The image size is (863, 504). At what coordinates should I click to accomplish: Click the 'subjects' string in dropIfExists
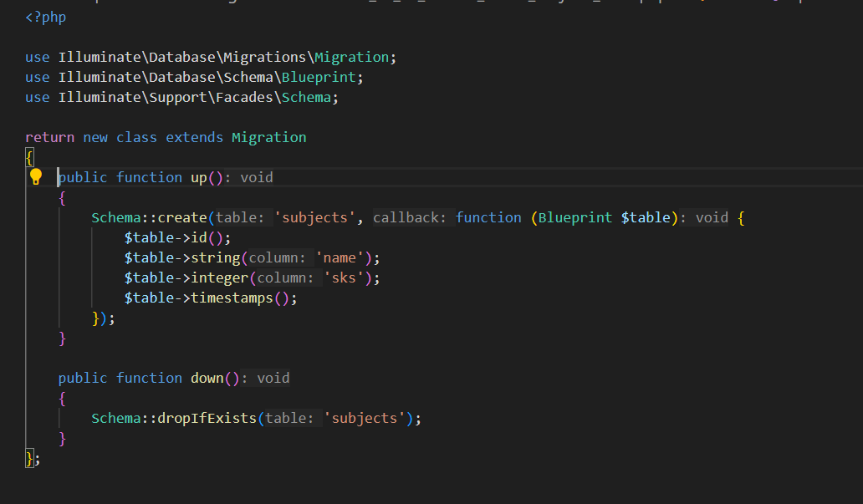(x=364, y=418)
